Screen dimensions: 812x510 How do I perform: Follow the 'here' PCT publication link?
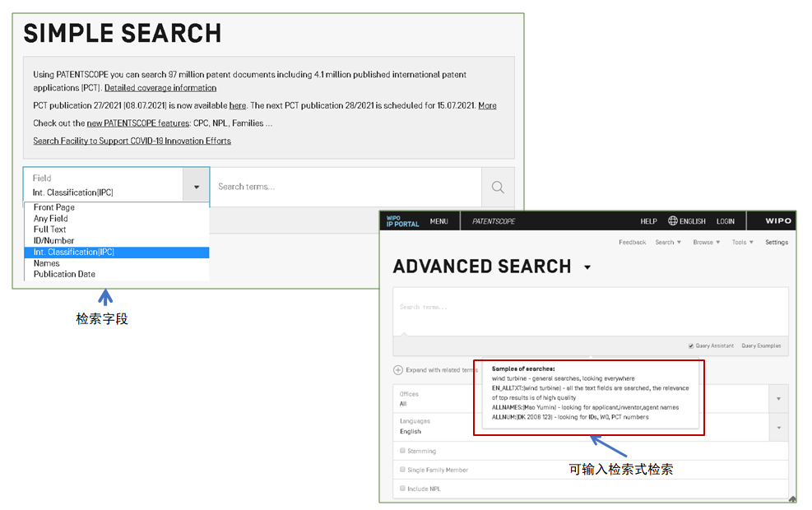[x=238, y=105]
